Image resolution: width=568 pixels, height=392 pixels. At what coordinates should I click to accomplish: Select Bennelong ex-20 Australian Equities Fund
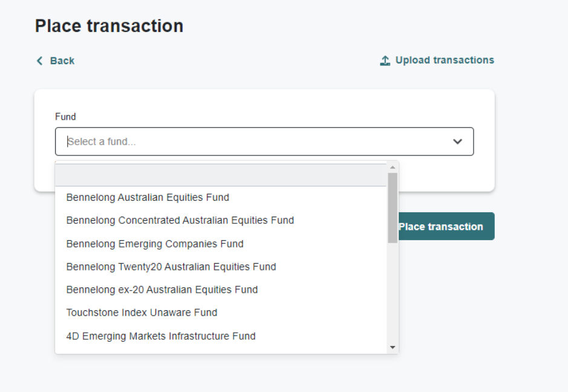point(162,290)
